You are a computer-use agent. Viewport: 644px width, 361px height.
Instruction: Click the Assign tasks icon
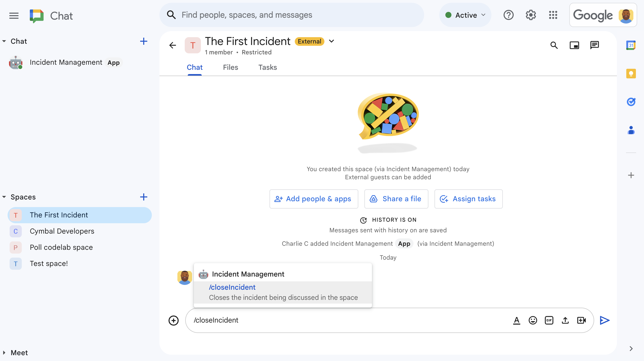[444, 199]
